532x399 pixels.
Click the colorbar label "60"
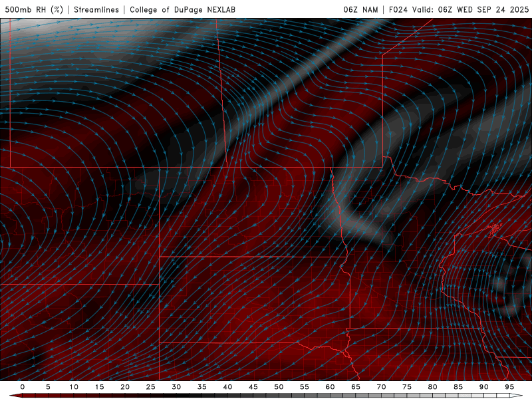pyautogui.click(x=330, y=387)
